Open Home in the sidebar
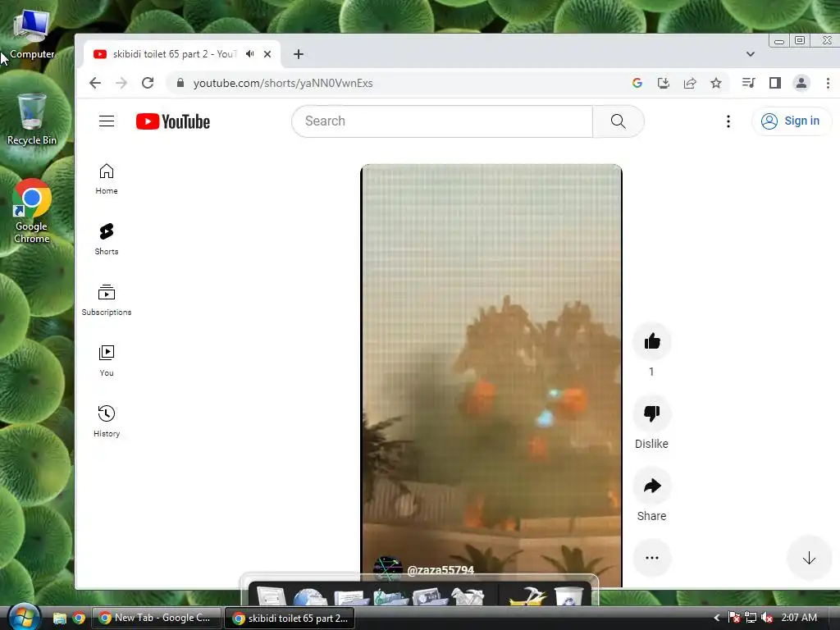 [x=107, y=179]
